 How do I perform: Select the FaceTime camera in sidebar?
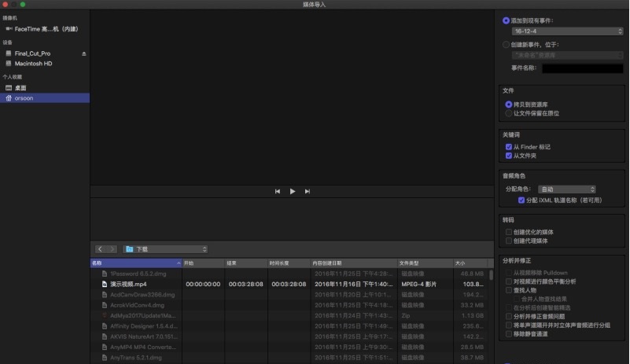[x=47, y=28]
